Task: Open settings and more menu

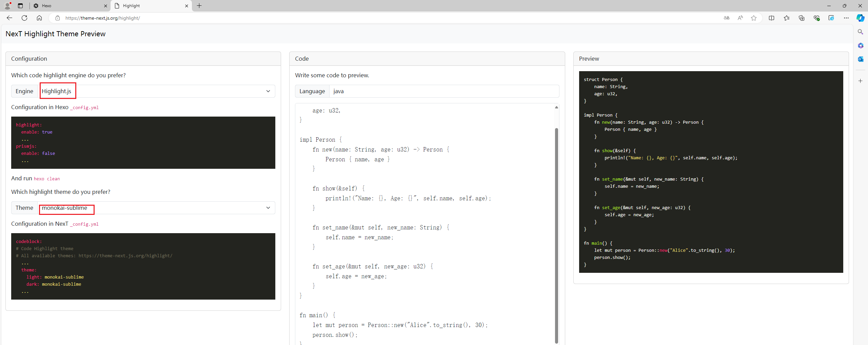Action: tap(846, 18)
